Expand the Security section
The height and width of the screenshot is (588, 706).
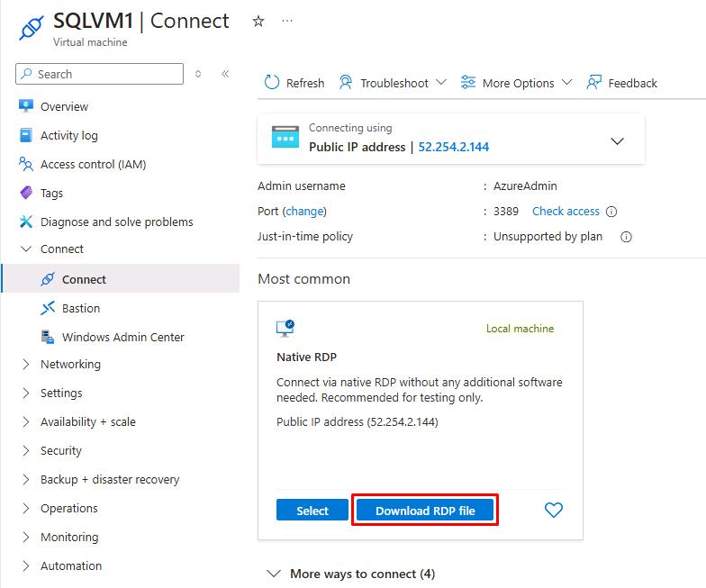(x=26, y=450)
